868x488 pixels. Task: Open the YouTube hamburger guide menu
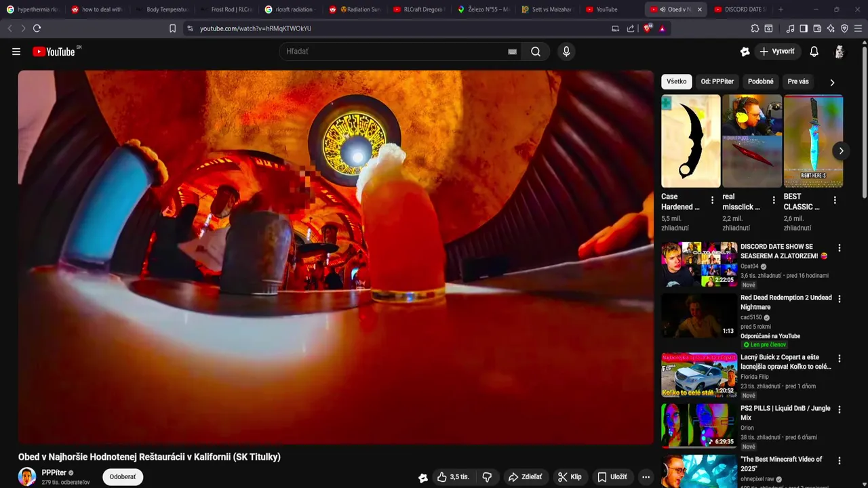[16, 52]
